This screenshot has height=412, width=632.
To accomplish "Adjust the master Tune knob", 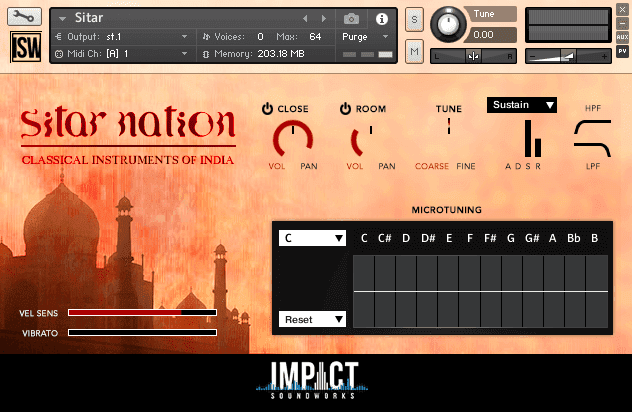I will tap(448, 25).
